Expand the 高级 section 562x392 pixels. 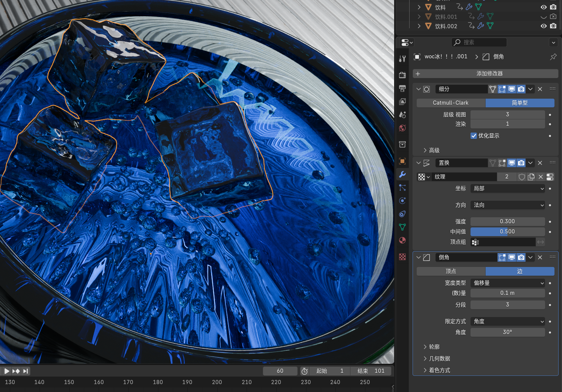click(431, 150)
